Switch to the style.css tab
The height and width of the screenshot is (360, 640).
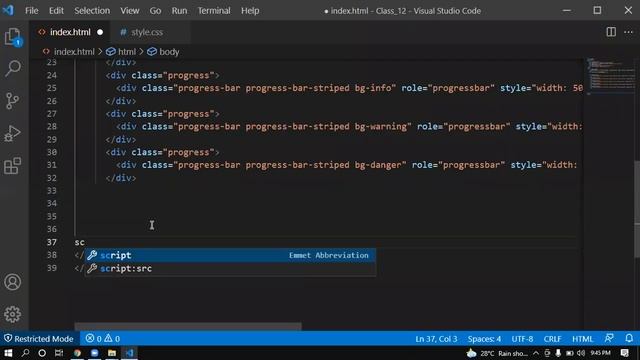(x=147, y=32)
